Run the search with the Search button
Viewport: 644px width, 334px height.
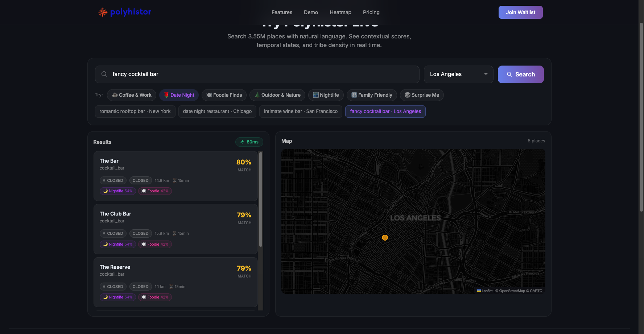[x=521, y=74]
